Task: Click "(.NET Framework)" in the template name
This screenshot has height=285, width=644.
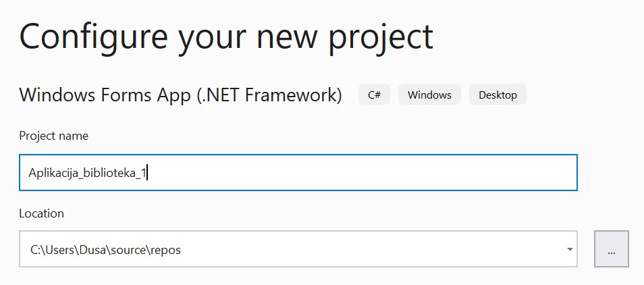Action: 269,95
